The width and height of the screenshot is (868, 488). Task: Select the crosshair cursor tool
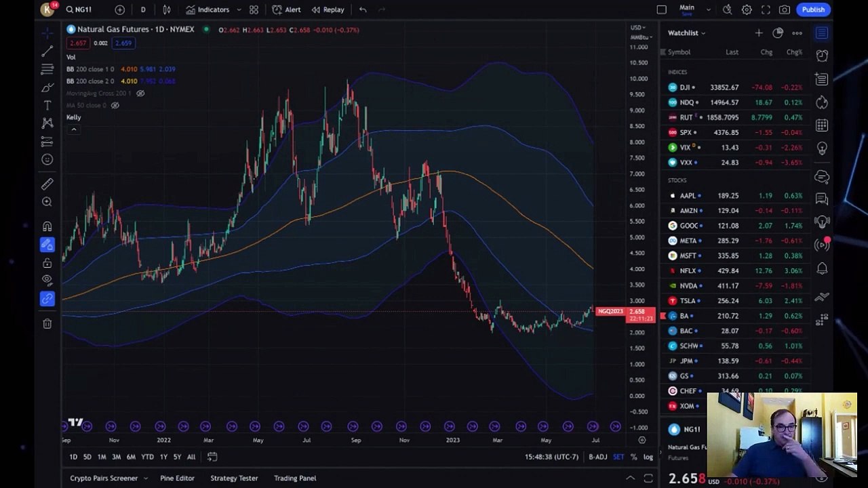(47, 33)
